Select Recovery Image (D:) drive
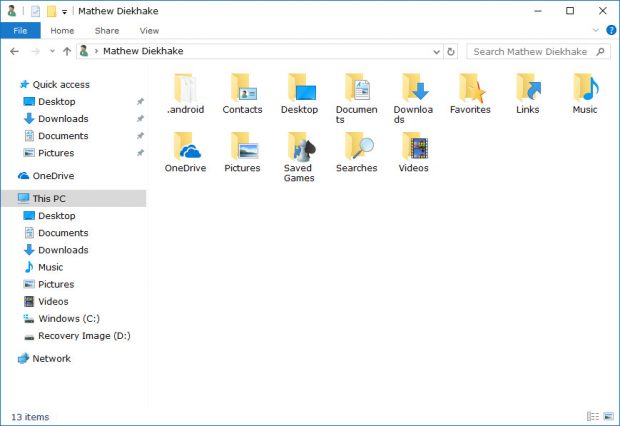The height and width of the screenshot is (426, 620). coord(84,336)
